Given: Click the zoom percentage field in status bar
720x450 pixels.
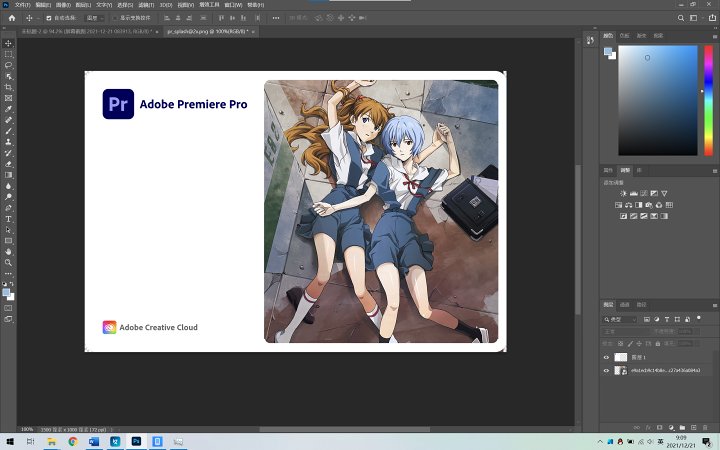Looking at the screenshot, I should click(27, 429).
